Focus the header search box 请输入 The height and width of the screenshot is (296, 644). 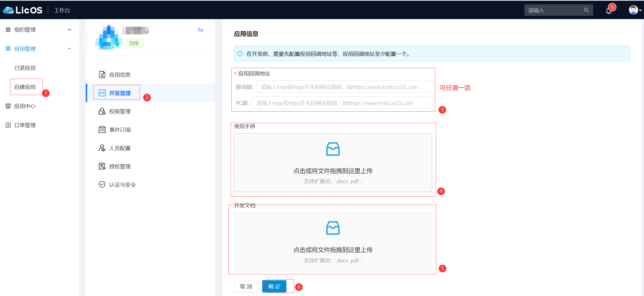(x=559, y=10)
